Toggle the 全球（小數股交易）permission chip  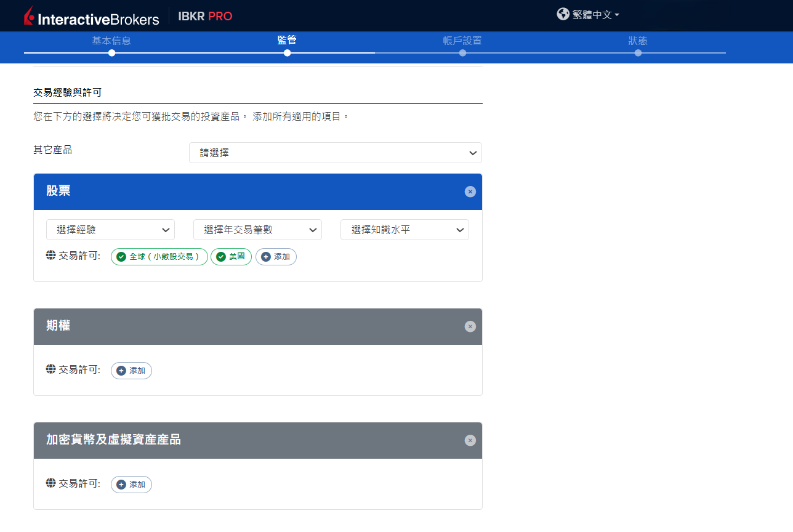(x=159, y=257)
